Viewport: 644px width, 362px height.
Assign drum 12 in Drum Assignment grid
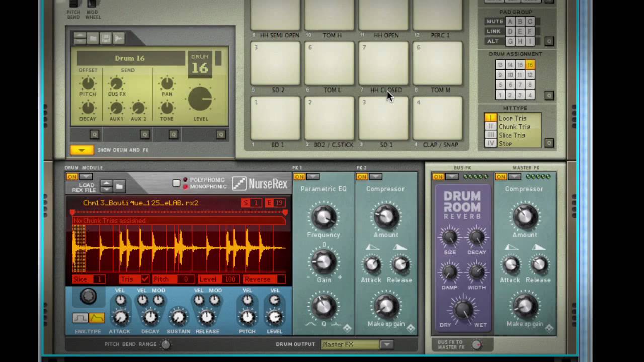530,75
